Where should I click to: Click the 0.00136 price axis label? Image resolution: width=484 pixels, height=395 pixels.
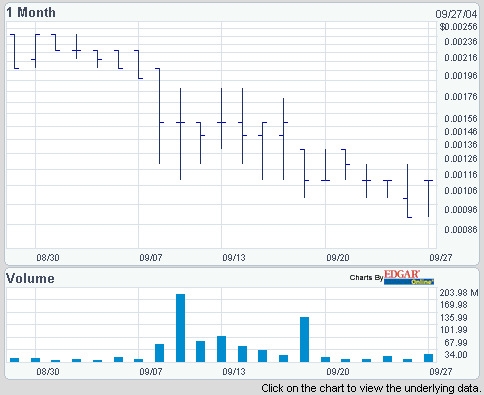pos(461,145)
